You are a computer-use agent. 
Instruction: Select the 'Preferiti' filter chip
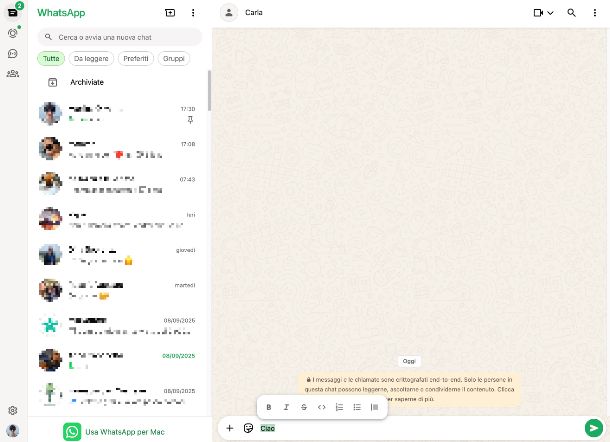[136, 59]
